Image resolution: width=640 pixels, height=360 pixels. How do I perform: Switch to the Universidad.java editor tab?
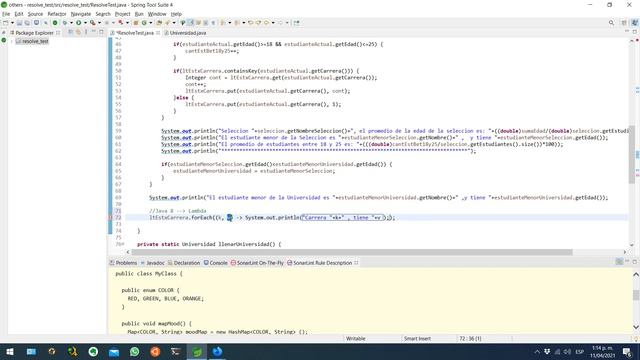click(x=185, y=33)
